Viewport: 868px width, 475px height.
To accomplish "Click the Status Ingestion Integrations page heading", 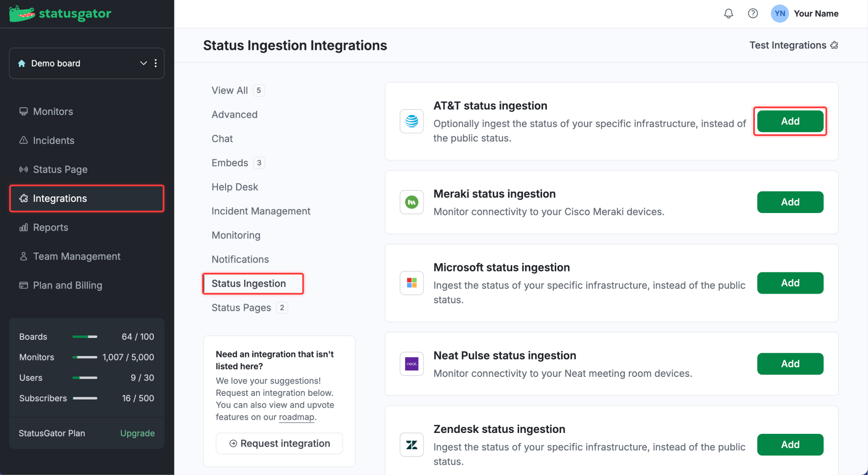I will pos(295,45).
